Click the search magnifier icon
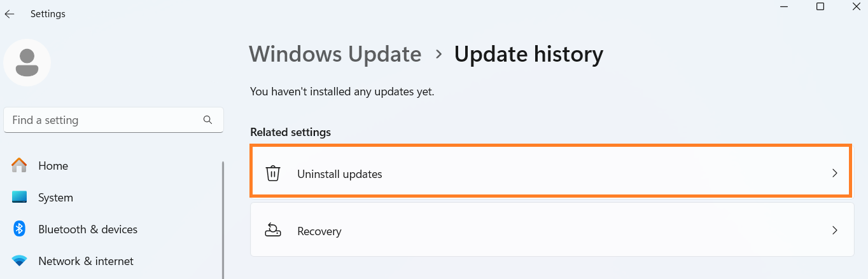Viewport: 868px width, 279px height. [x=207, y=119]
